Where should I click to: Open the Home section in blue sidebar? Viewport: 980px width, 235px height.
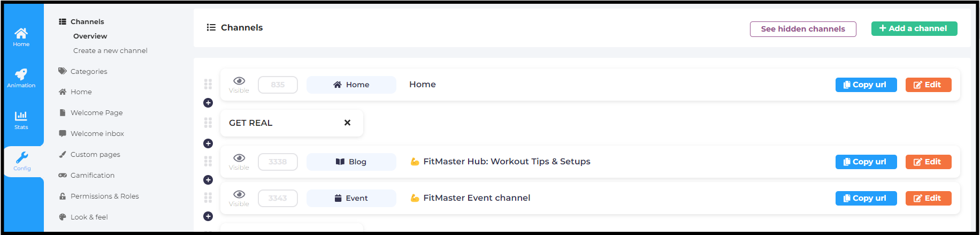(21, 37)
